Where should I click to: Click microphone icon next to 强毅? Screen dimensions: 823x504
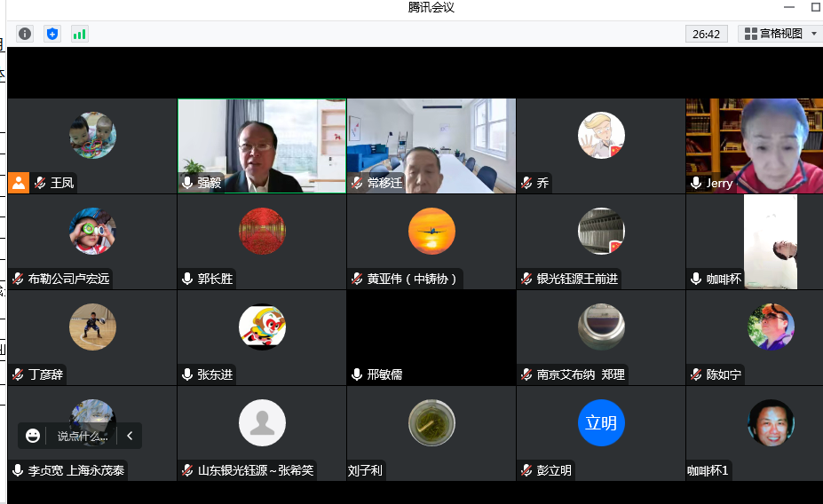tap(187, 183)
